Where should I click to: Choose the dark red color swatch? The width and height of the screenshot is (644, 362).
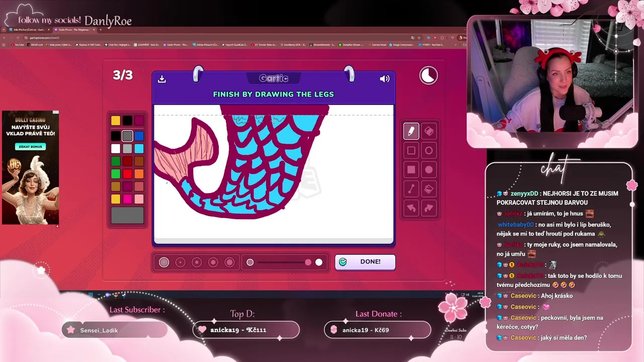pyautogui.click(x=127, y=161)
